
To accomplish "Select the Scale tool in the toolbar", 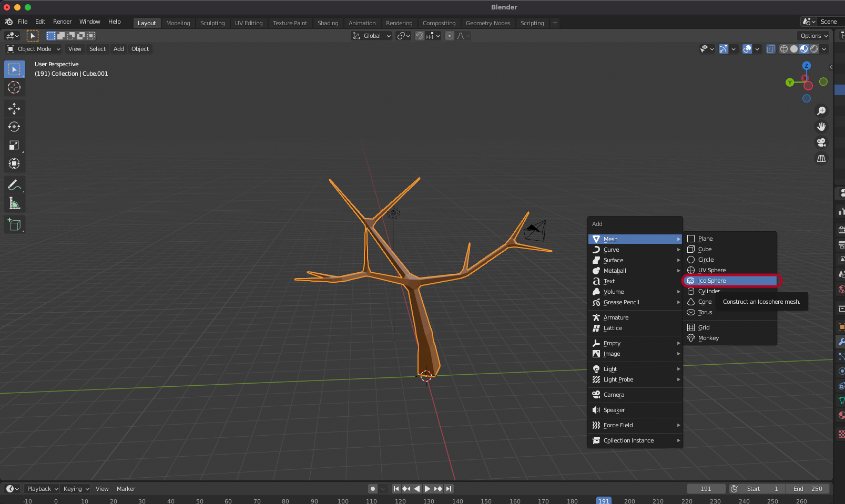I will 14,146.
